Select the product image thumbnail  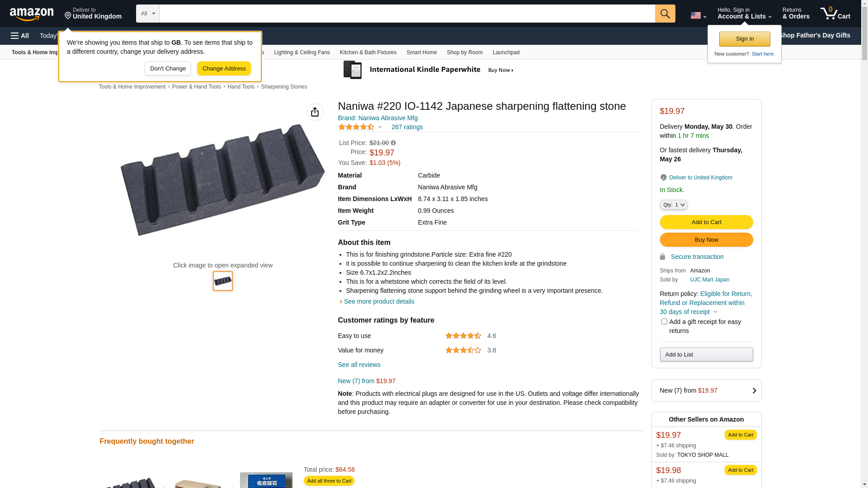click(x=223, y=281)
